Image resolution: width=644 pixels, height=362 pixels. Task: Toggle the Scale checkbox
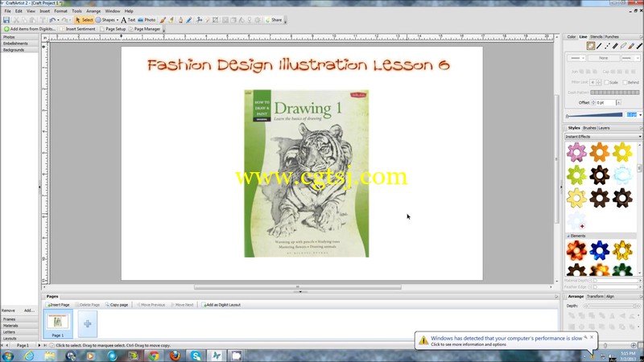tap(606, 82)
